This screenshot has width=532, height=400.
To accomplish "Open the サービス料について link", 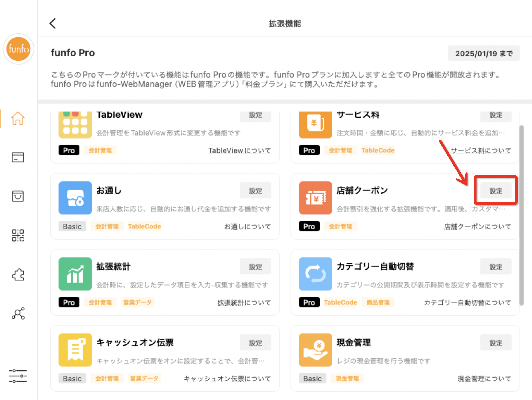I will (481, 151).
